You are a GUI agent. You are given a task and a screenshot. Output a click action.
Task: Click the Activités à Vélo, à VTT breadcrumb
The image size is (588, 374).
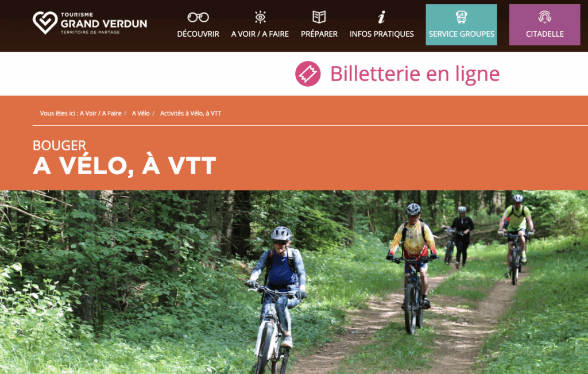[191, 113]
